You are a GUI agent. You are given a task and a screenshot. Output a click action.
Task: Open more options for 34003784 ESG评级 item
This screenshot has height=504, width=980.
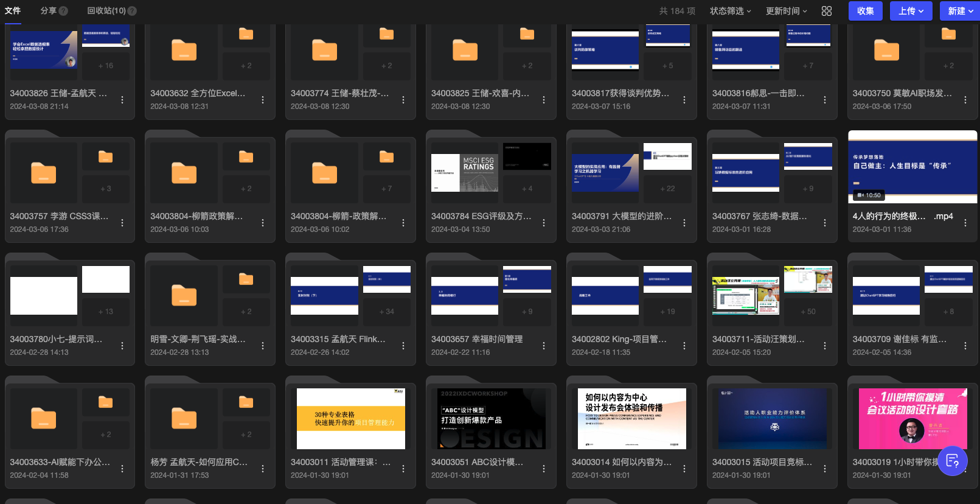tap(544, 223)
